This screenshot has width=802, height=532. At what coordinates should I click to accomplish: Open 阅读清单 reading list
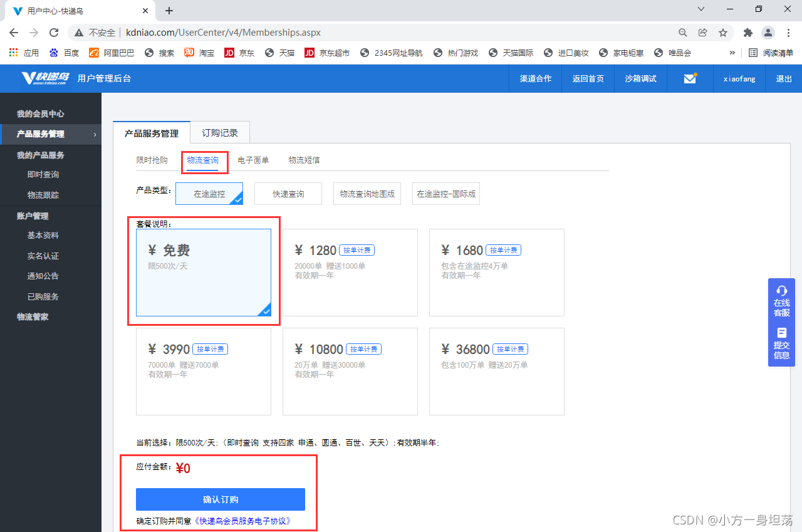point(771,53)
